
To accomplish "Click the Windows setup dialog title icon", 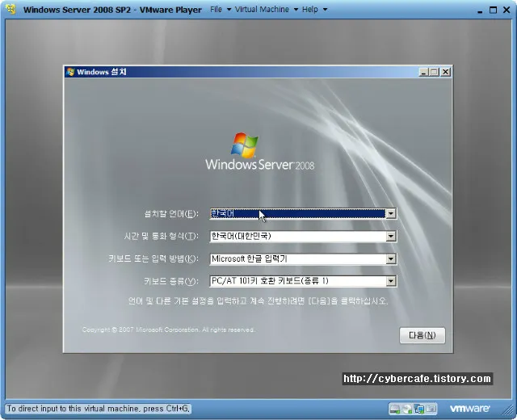I will click(70, 72).
